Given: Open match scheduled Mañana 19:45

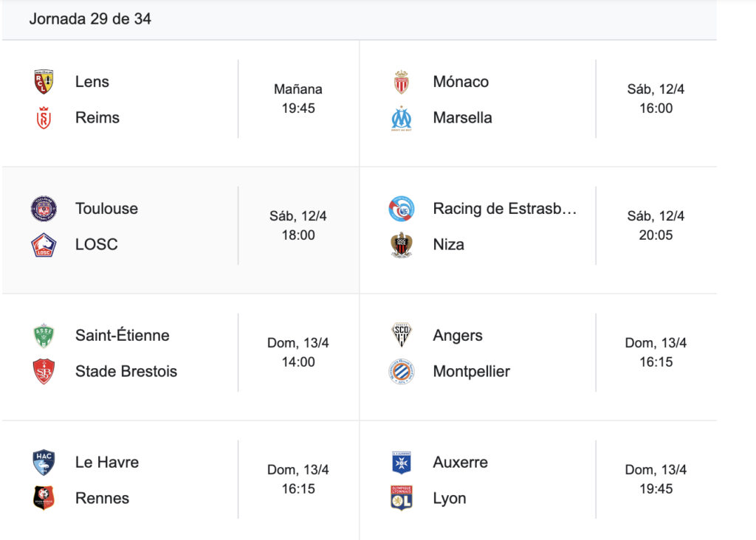Looking at the screenshot, I should [x=180, y=100].
